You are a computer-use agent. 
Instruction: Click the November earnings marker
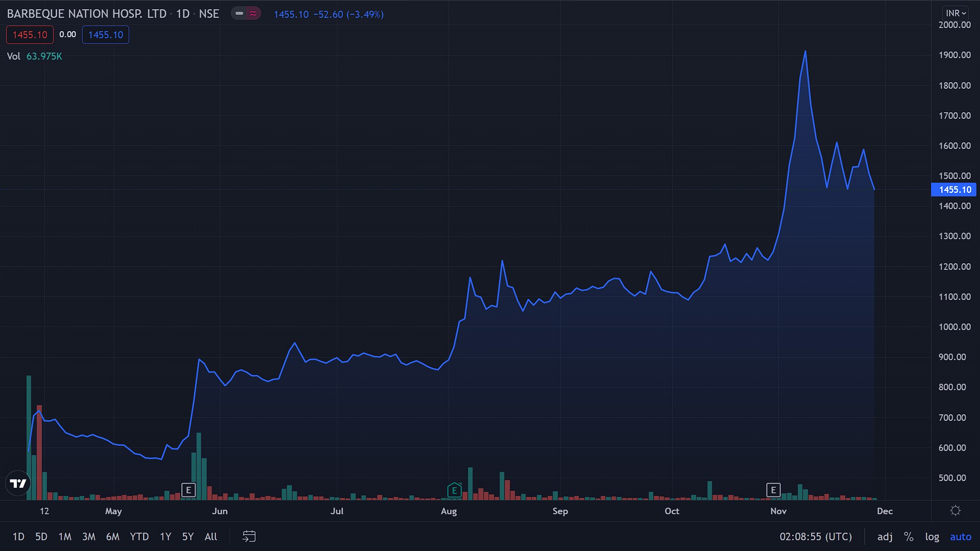click(x=773, y=490)
